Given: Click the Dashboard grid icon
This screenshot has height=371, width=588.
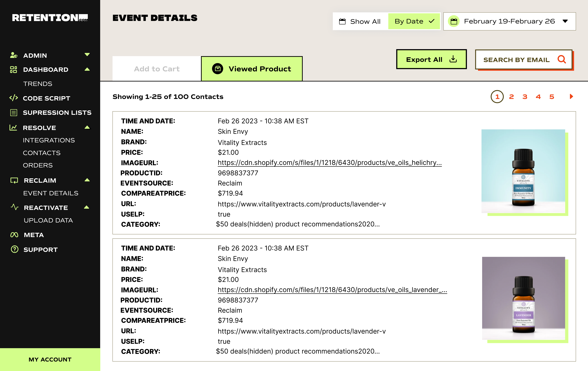Looking at the screenshot, I should (x=13, y=70).
